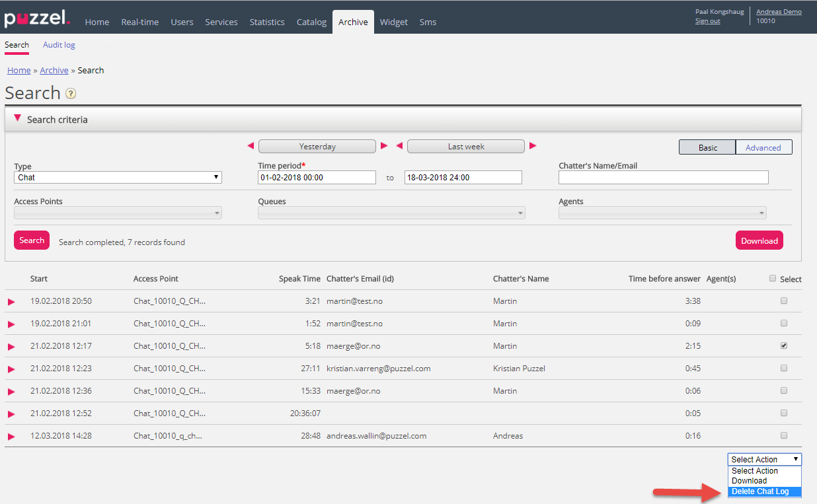The height and width of the screenshot is (504, 817).
Task: Uncheck the checkbox for 21.02.2018 12:17 row
Action: pyautogui.click(x=784, y=345)
